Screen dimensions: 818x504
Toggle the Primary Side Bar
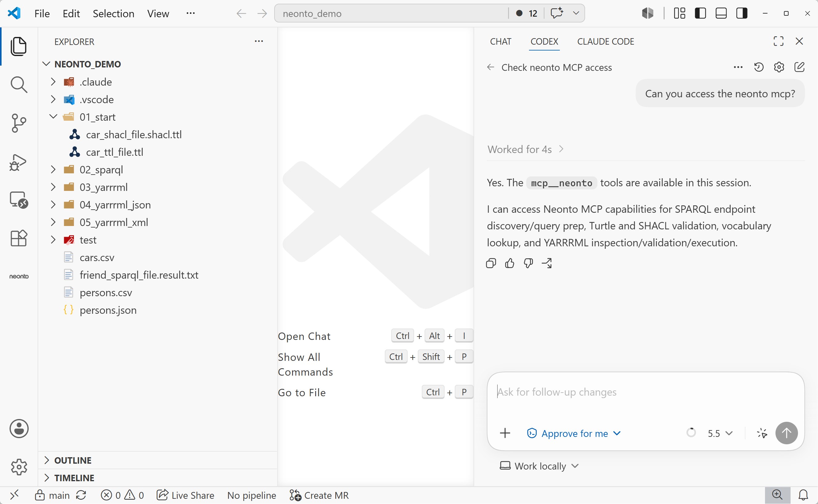click(700, 13)
